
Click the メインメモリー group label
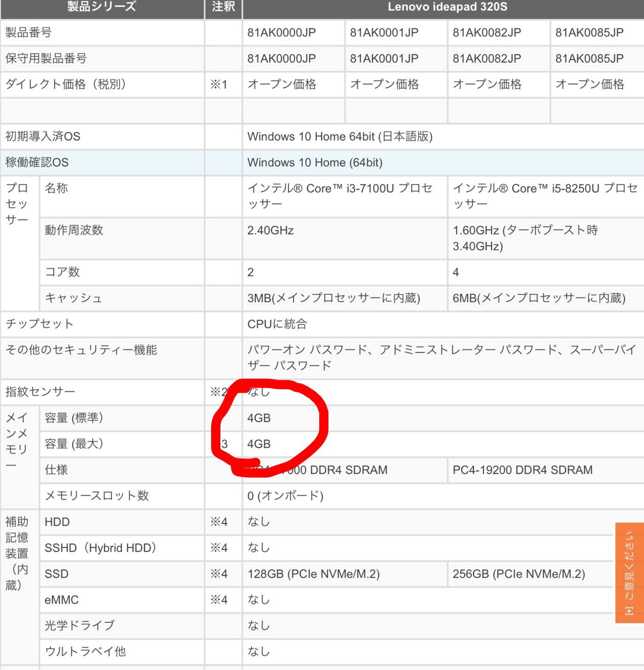point(17,441)
